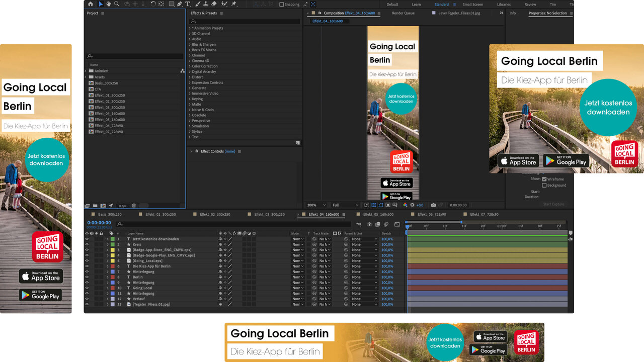The image size is (644, 362).
Task: Click the green label swatch of Kreis layer
Action: [113, 244]
